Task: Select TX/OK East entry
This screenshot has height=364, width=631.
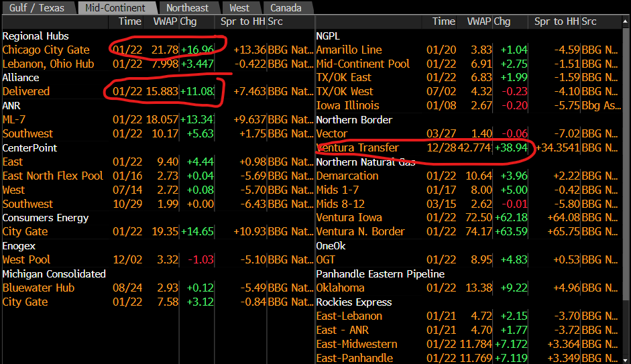Action: (x=469, y=77)
